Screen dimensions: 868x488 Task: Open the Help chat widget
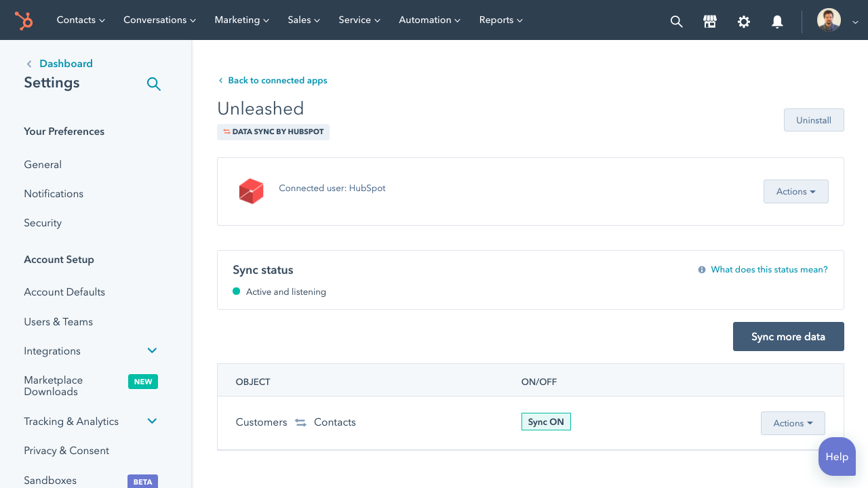tap(837, 456)
